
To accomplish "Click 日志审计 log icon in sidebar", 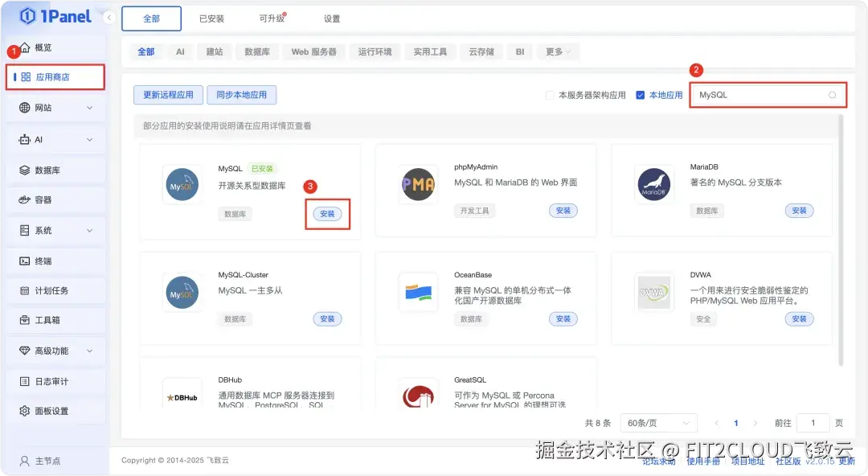I will [24, 381].
